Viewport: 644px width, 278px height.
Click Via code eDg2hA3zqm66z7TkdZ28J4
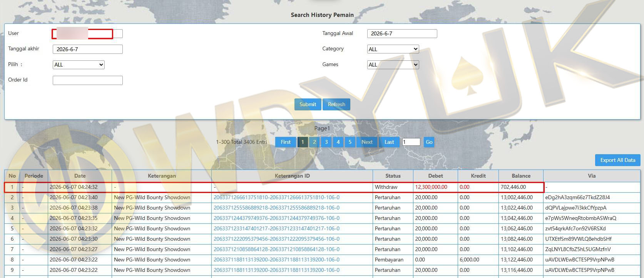tap(577, 197)
